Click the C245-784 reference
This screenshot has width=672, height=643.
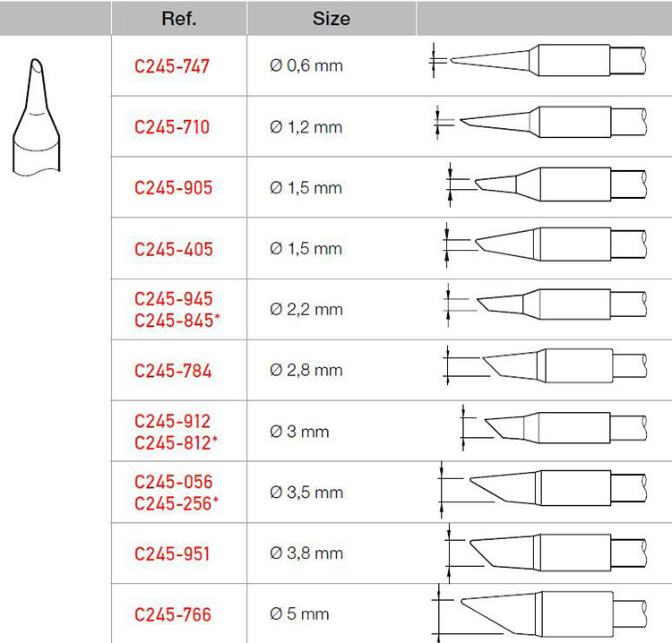tap(173, 371)
